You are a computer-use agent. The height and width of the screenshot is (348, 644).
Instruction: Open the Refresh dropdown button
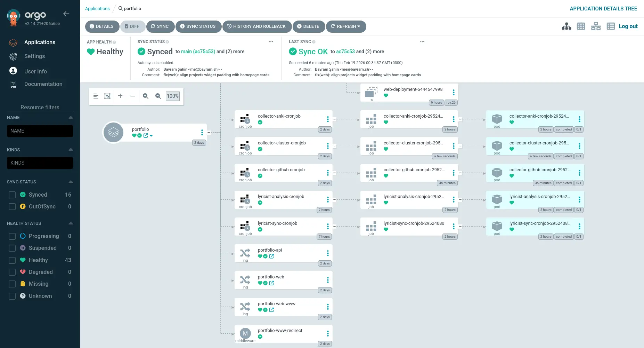[346, 26]
